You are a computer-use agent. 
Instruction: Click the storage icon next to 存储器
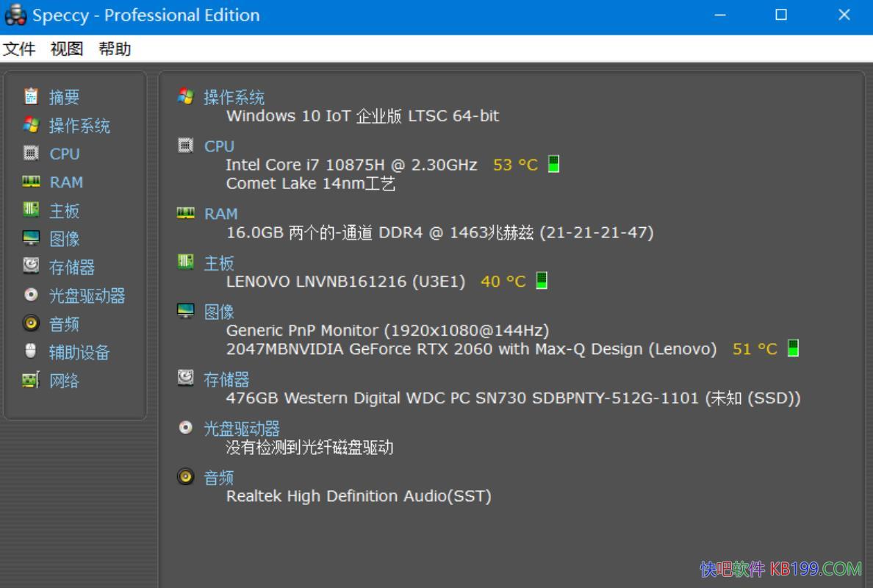tap(32, 266)
